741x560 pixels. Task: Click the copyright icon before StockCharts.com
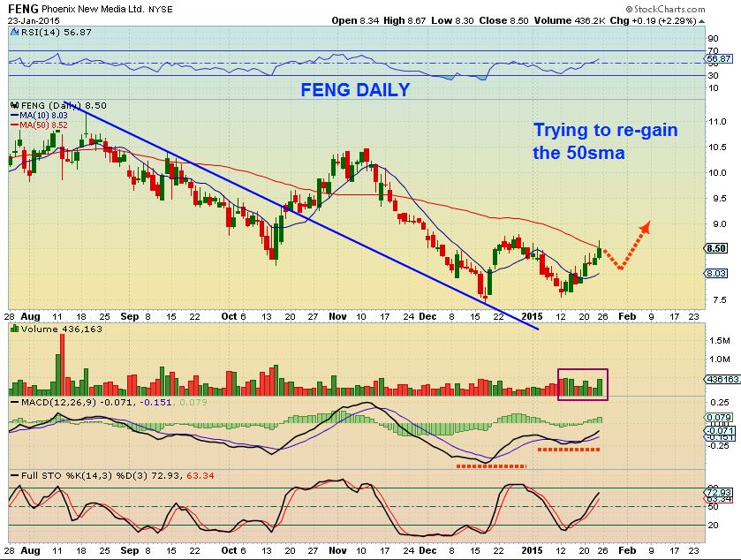[x=629, y=9]
